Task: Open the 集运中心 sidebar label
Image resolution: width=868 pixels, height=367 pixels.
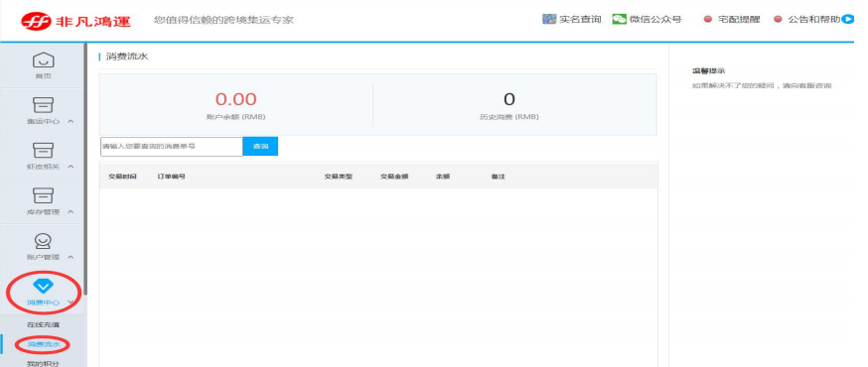Action: pyautogui.click(x=43, y=121)
